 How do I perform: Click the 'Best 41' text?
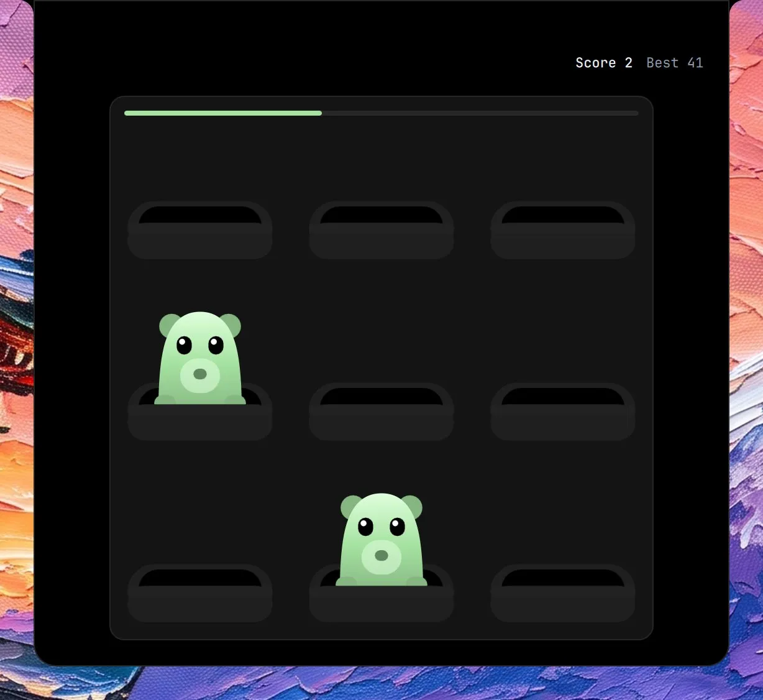pyautogui.click(x=675, y=63)
